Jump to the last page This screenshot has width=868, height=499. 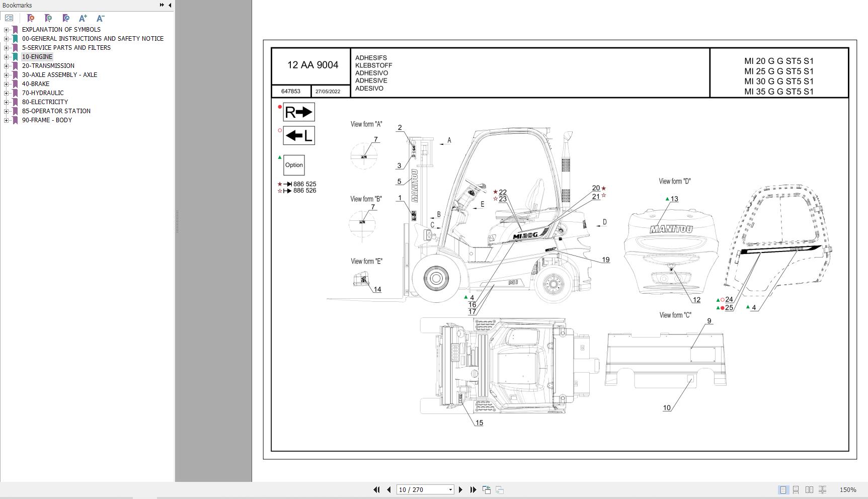tap(473, 489)
